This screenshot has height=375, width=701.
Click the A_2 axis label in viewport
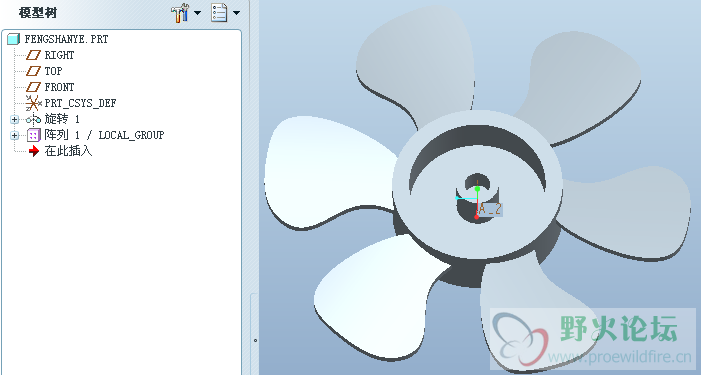point(490,209)
